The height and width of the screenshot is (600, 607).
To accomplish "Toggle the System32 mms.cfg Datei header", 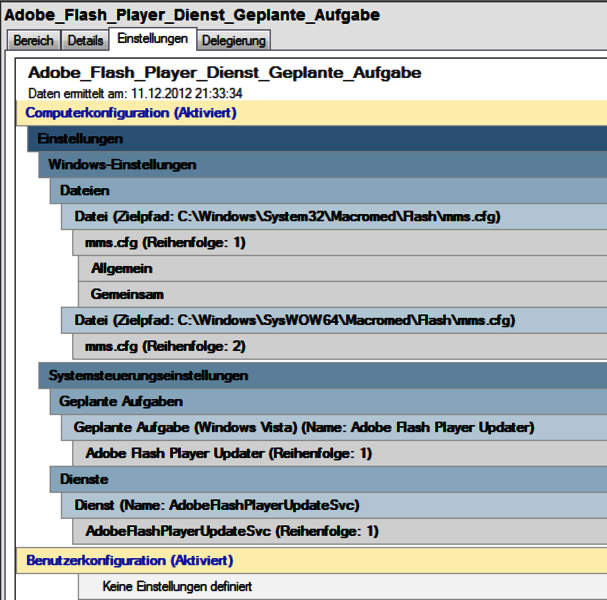I will coord(334,216).
